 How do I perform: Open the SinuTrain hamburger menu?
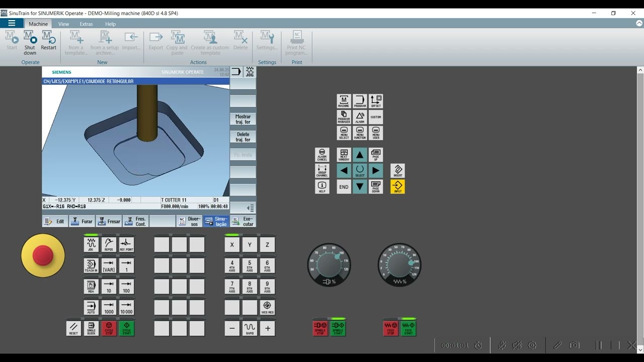tap(12, 23)
